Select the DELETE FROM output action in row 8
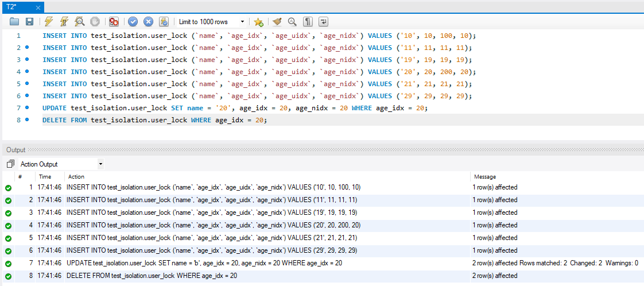Image resolution: width=644 pixels, height=286 pixels. click(x=152, y=276)
